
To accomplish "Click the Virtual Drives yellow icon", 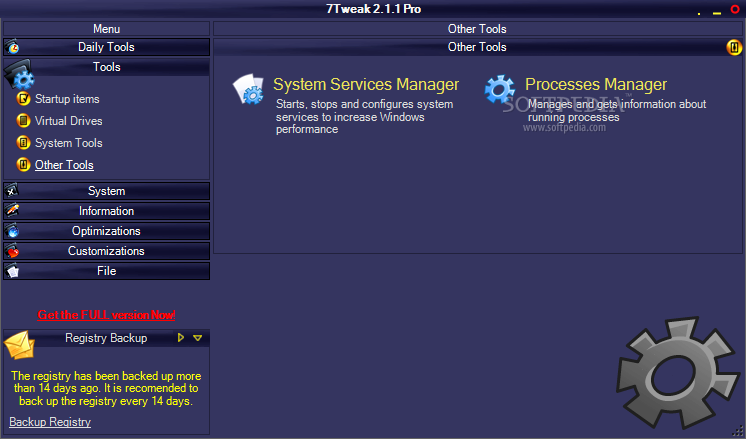I will click(23, 121).
